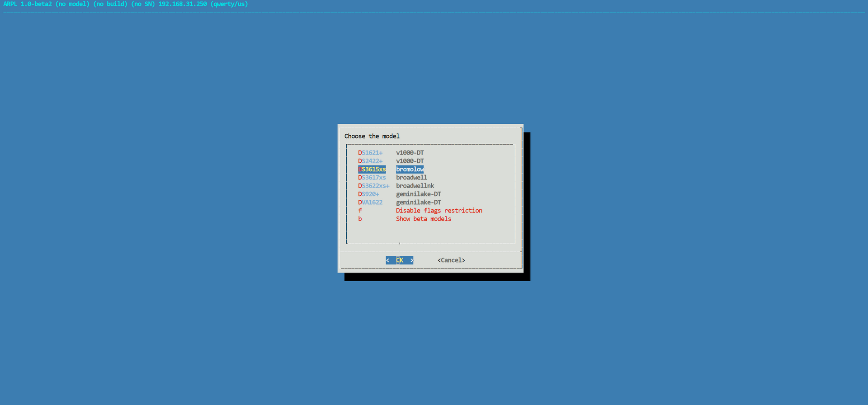The height and width of the screenshot is (405, 868).
Task: Click 'v1000-DT' beside DS1621+
Action: [x=410, y=153]
